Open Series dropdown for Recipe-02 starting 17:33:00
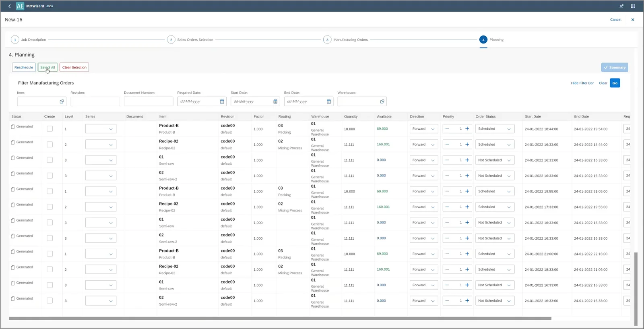Image resolution: width=644 pixels, height=329 pixels. coord(101,207)
